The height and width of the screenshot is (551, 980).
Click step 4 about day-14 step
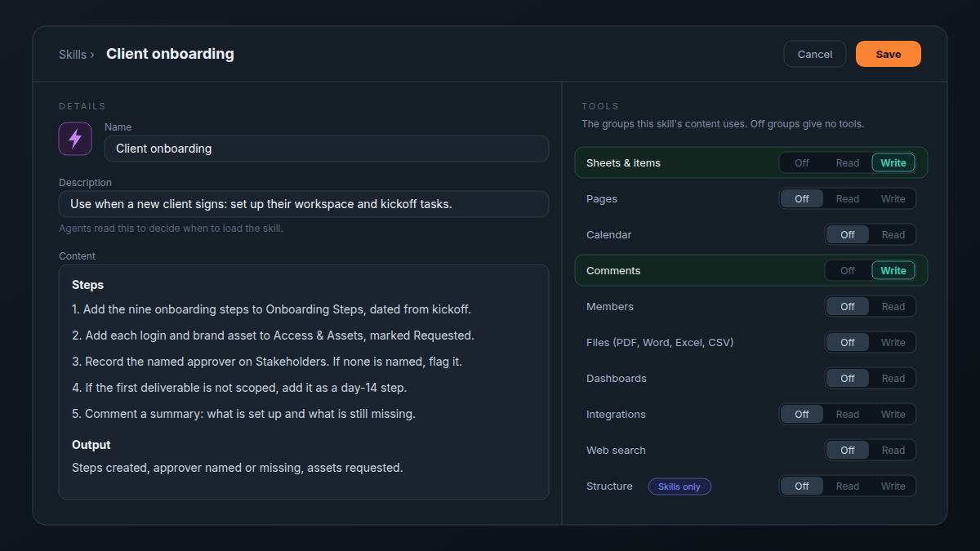point(239,388)
